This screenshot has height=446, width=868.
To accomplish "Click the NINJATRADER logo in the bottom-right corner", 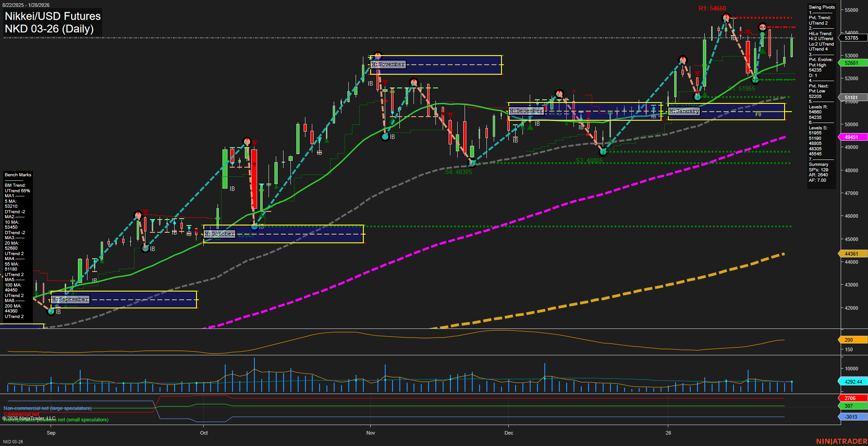I will [x=841, y=441].
